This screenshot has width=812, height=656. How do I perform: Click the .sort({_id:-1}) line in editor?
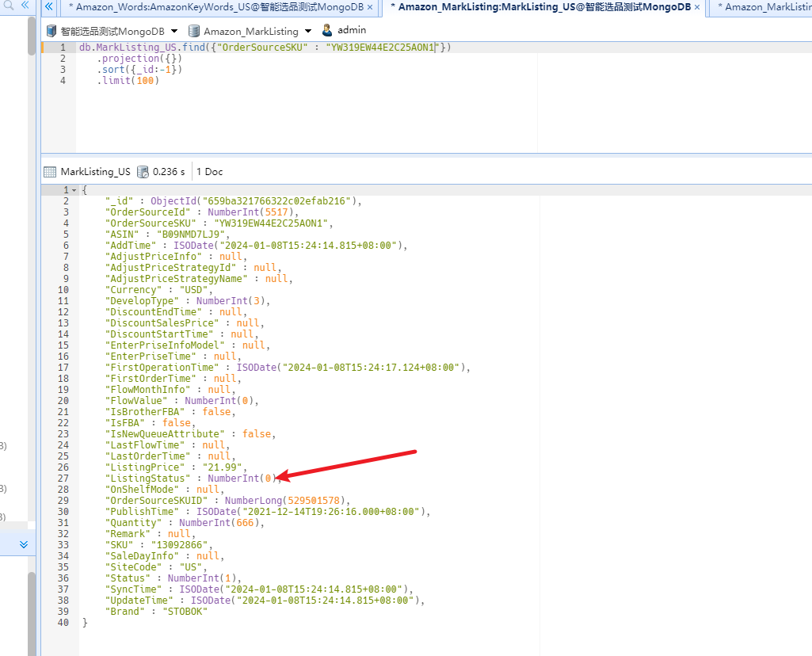(139, 70)
